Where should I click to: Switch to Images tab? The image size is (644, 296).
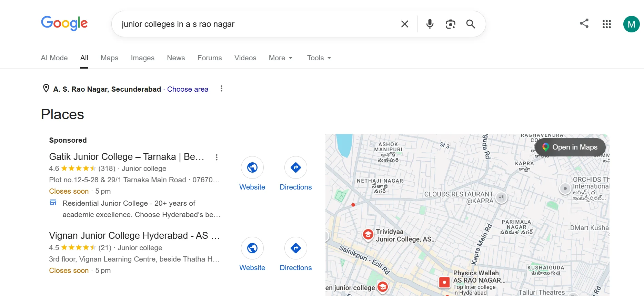[142, 58]
